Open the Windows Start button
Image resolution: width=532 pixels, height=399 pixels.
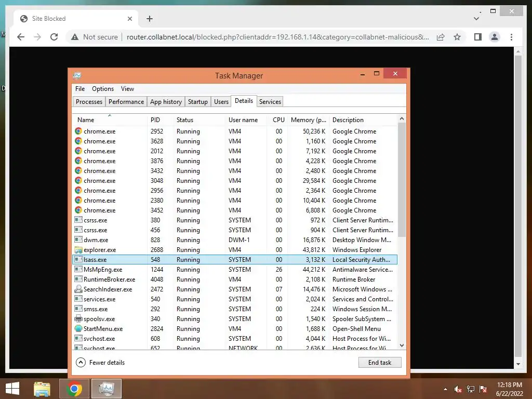pos(12,389)
